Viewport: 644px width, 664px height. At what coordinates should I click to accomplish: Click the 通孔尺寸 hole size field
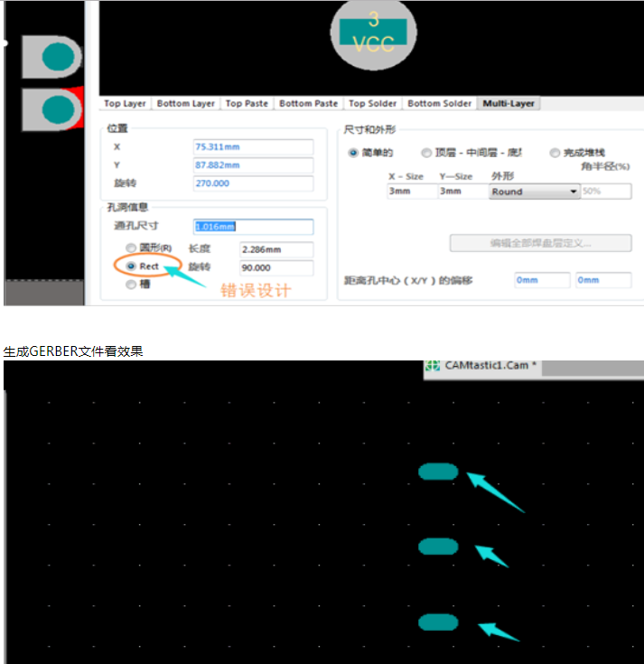coord(253,227)
